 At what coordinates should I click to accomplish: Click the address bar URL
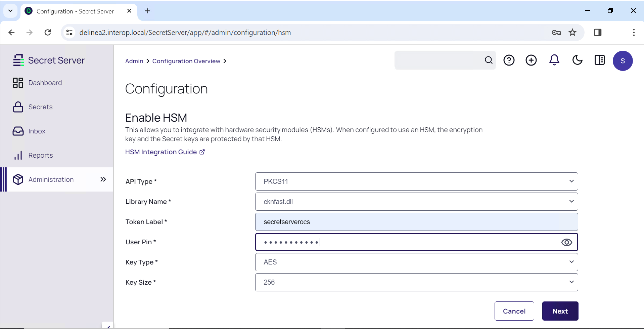point(185,33)
